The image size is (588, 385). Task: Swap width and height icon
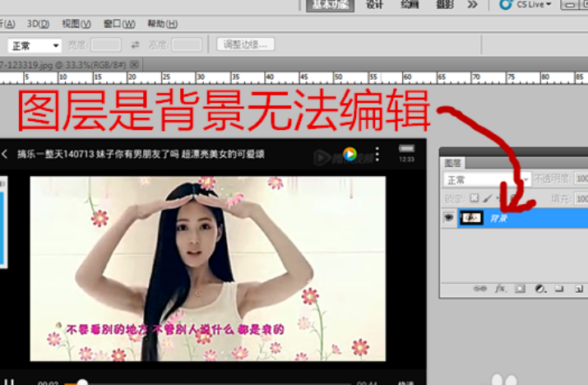coord(135,45)
